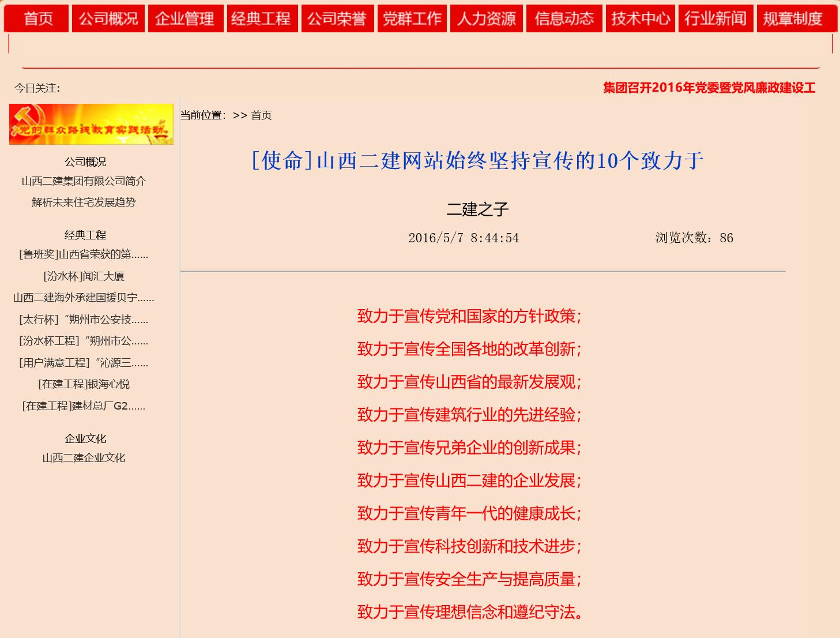Open 行业新闻 in the top menu
Image resolution: width=840 pixels, height=638 pixels.
click(x=716, y=18)
